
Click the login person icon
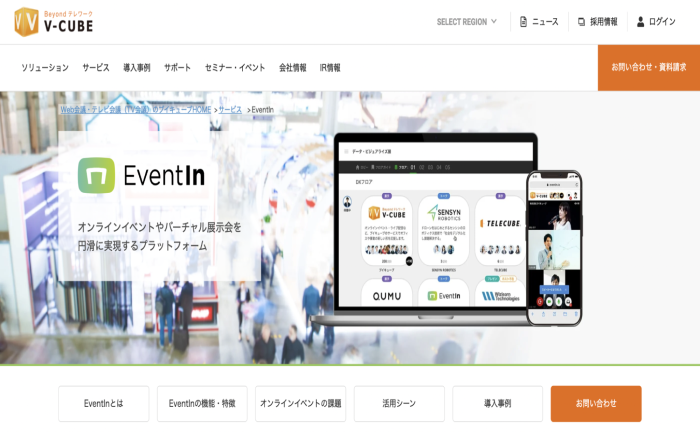640,21
